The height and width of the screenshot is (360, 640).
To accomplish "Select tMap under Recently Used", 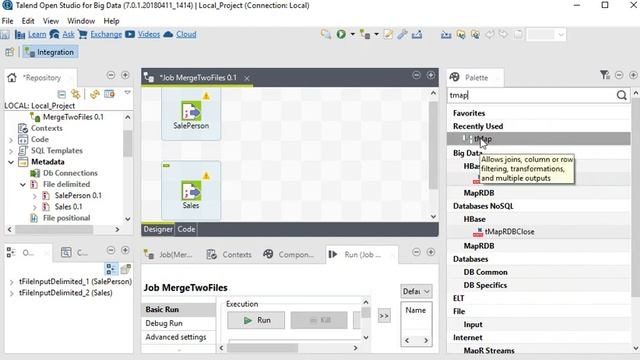I will 538,139.
